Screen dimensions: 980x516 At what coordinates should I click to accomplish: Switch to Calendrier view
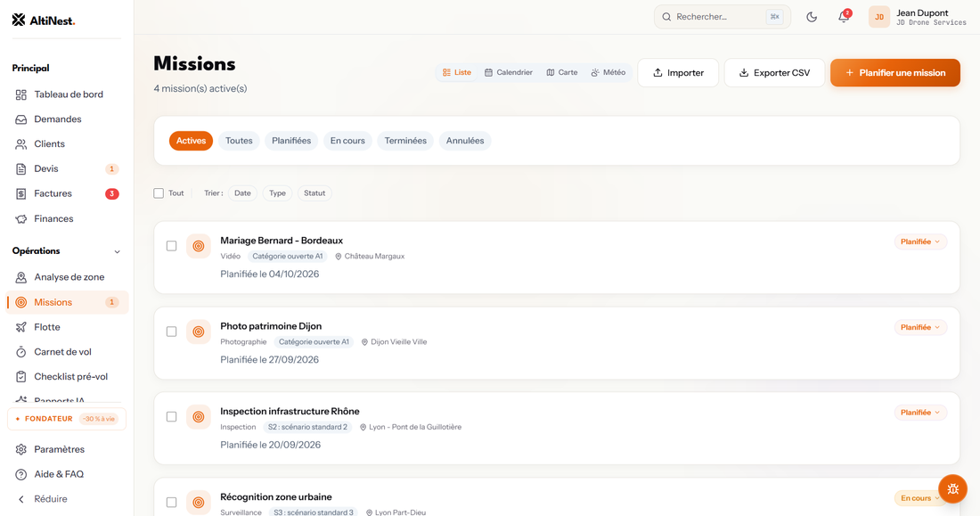pyautogui.click(x=509, y=72)
